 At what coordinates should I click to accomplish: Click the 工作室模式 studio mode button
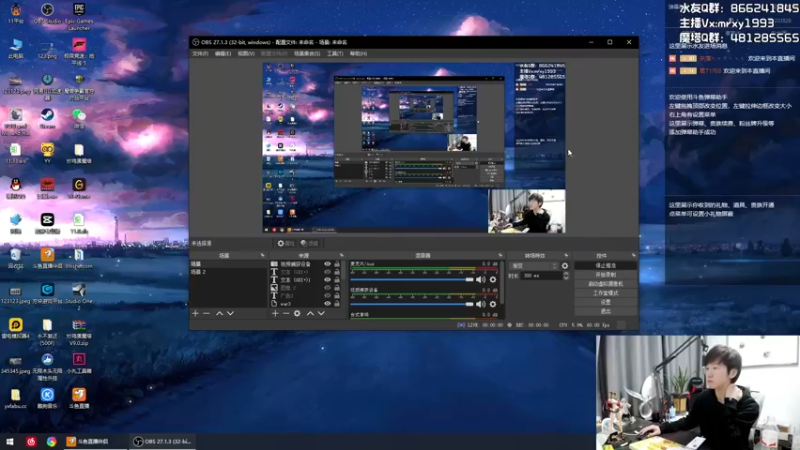(x=606, y=293)
